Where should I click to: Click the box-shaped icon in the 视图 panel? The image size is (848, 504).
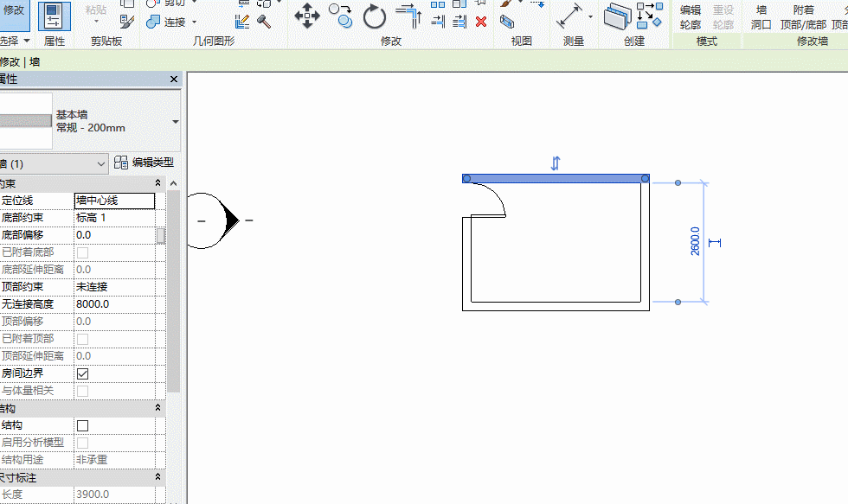(507, 22)
